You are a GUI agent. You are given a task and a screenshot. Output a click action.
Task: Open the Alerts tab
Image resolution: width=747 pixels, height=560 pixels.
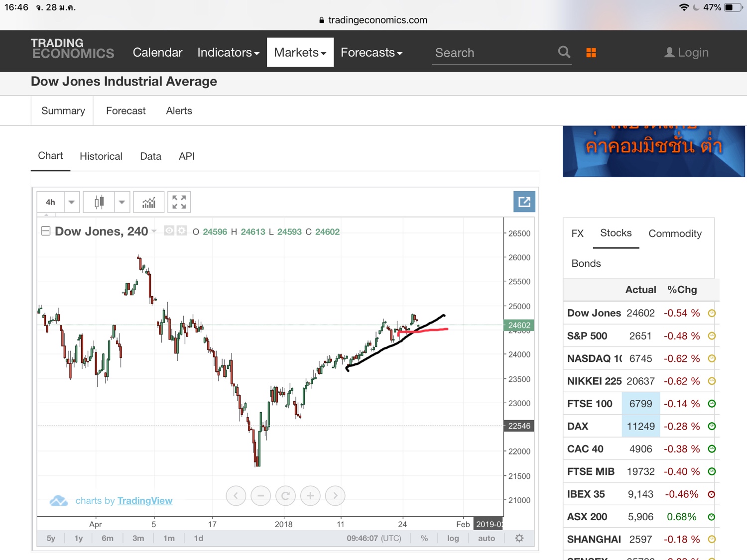click(x=179, y=111)
